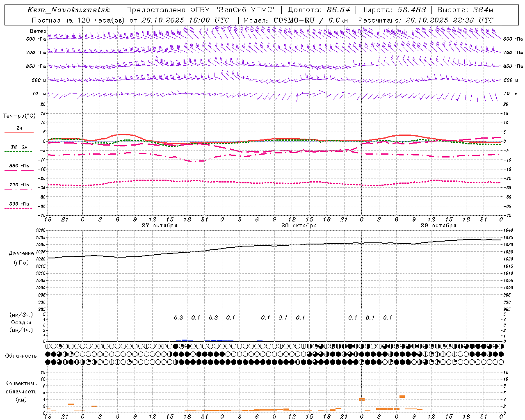Click the Прогноз на 120 часа(ов) text
Screen dimensions: 525x420
click(79, 20)
